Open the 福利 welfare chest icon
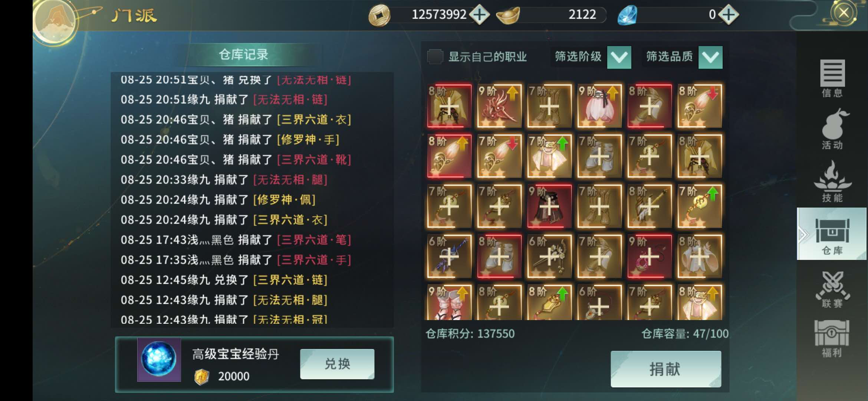868x401 pixels. tap(832, 339)
